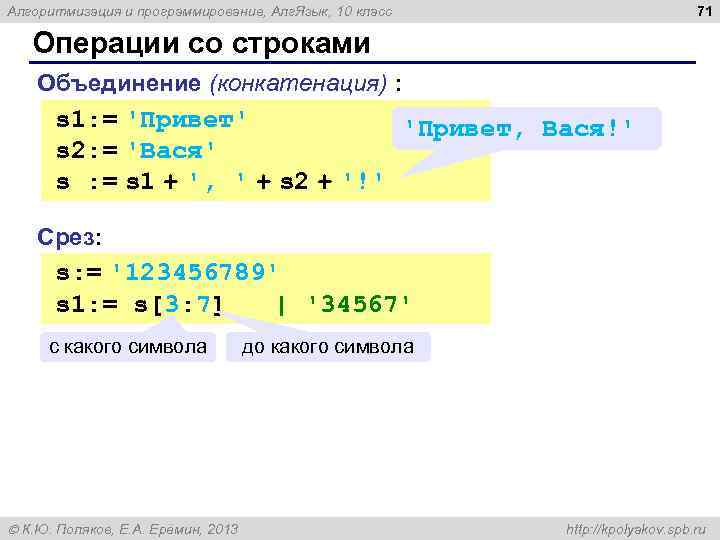Click the header text 'Алгоритмизация и программирование'
The width and height of the screenshot is (720, 540).
coord(135,11)
